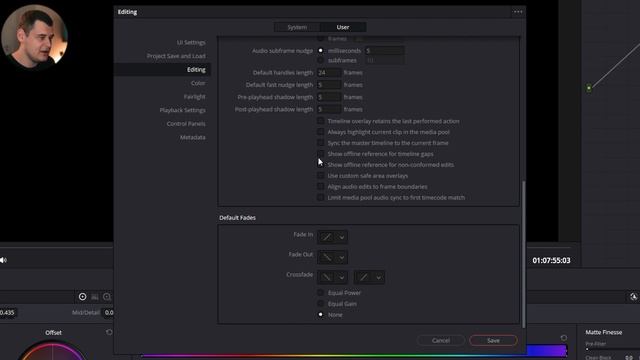Switch to the System tab
Image resolution: width=640 pixels, height=360 pixels.
coord(297,27)
